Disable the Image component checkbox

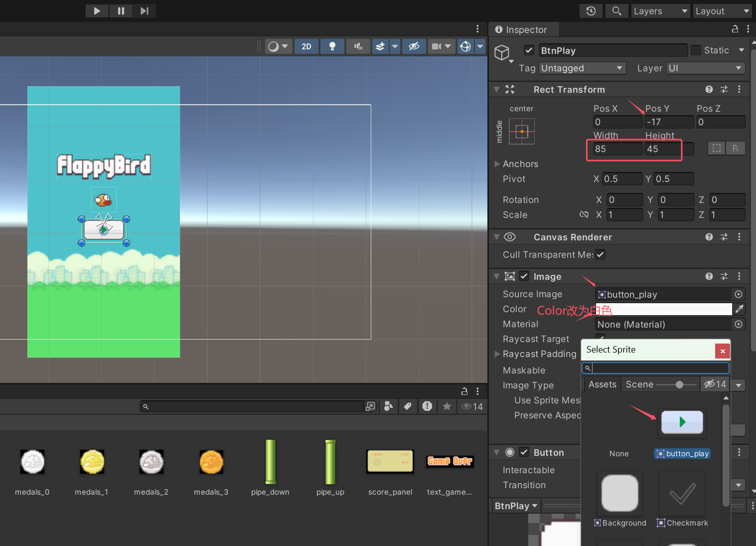point(524,276)
